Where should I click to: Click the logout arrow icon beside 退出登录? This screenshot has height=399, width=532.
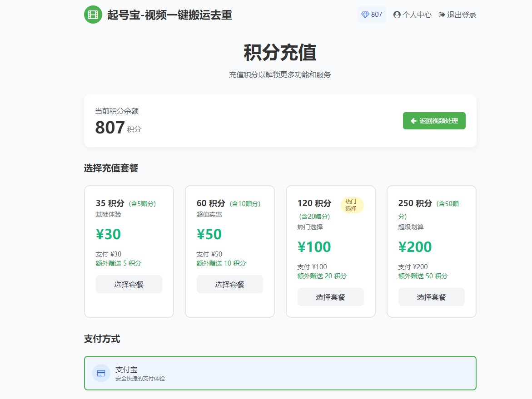[442, 14]
